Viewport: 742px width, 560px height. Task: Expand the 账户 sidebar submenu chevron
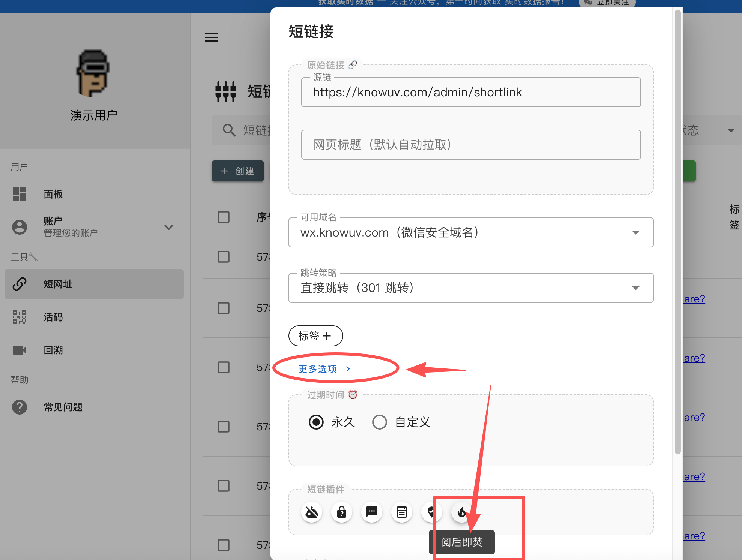tap(169, 227)
